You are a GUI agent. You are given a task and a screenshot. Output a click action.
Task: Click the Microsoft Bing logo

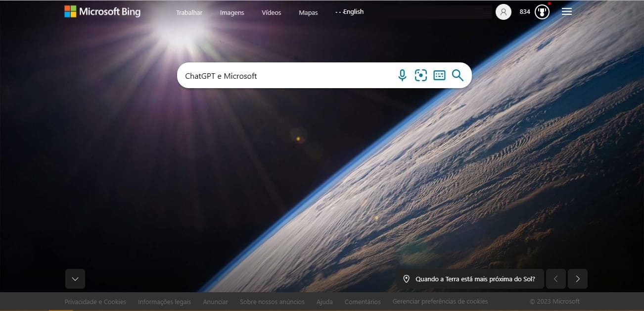(x=102, y=11)
